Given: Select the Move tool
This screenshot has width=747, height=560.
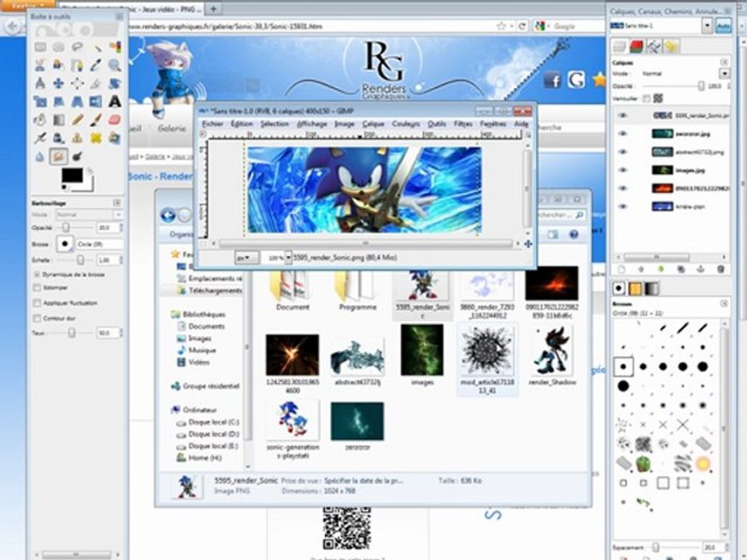Looking at the screenshot, I should pyautogui.click(x=58, y=83).
